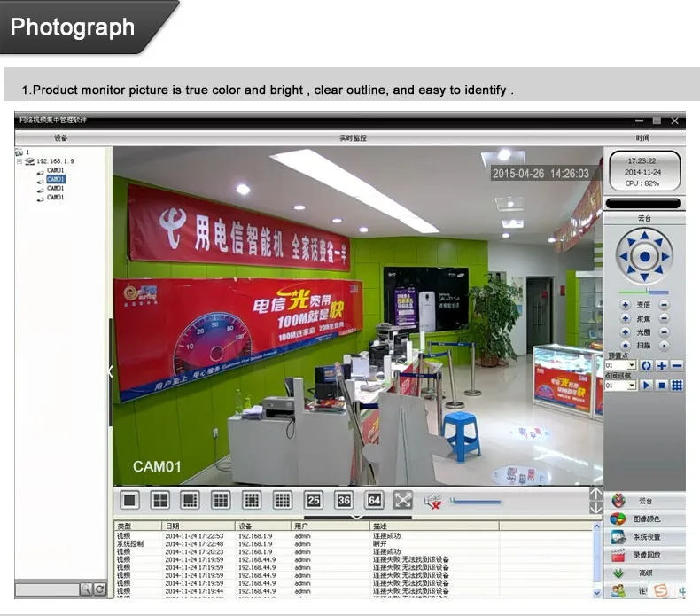Switch to 25-channel layout

pos(314,500)
